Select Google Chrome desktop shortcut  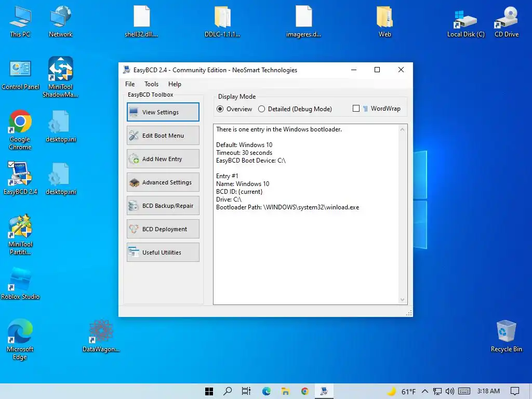point(20,129)
